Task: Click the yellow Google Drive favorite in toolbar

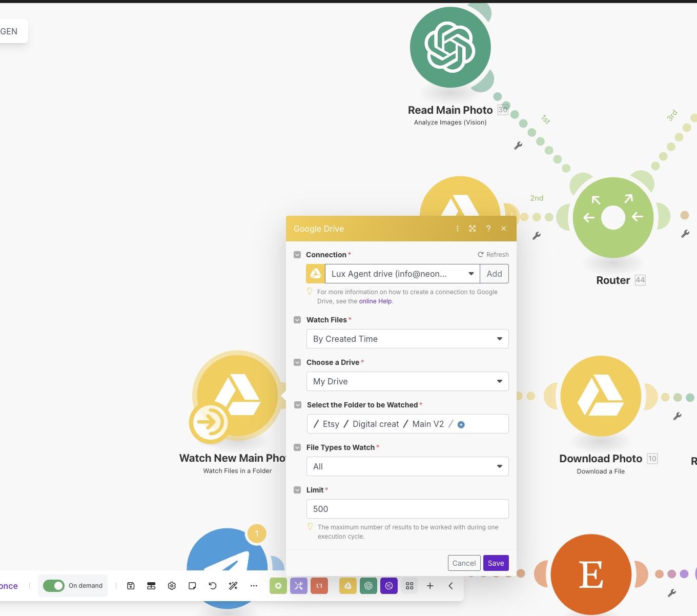Action: 348,586
